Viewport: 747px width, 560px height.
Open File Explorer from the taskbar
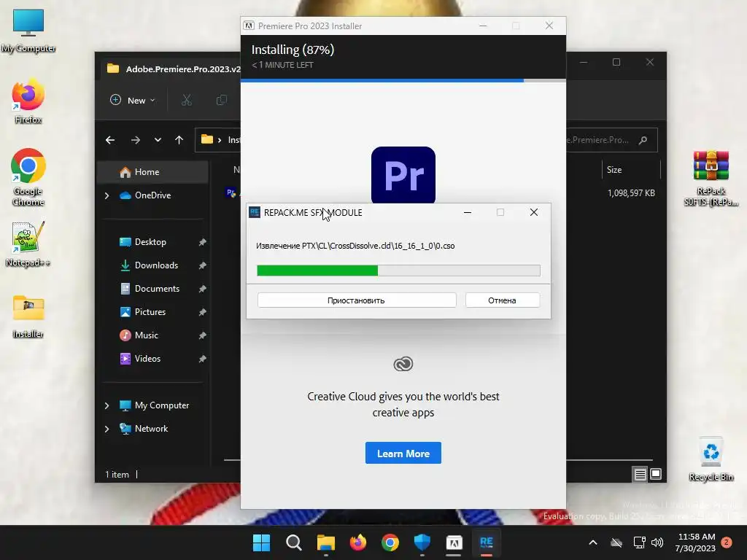pyautogui.click(x=326, y=542)
